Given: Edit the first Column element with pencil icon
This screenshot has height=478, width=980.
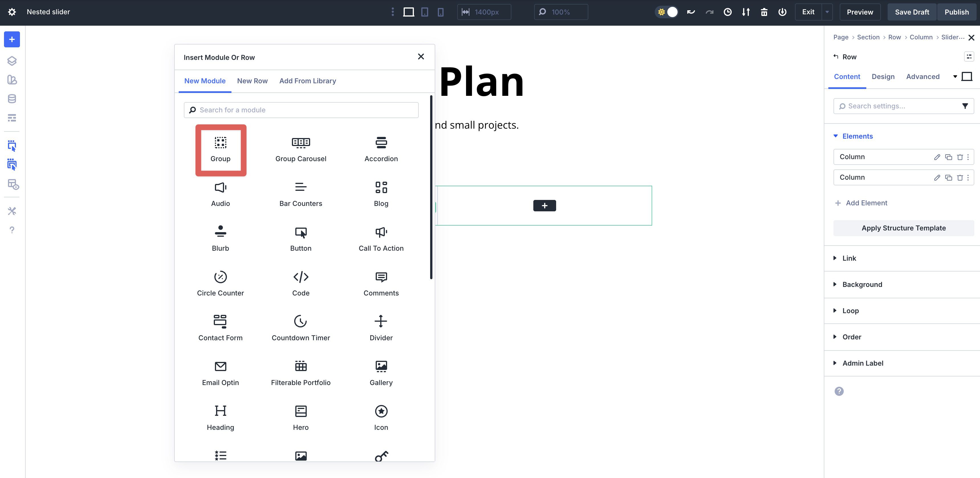Looking at the screenshot, I should [x=937, y=156].
